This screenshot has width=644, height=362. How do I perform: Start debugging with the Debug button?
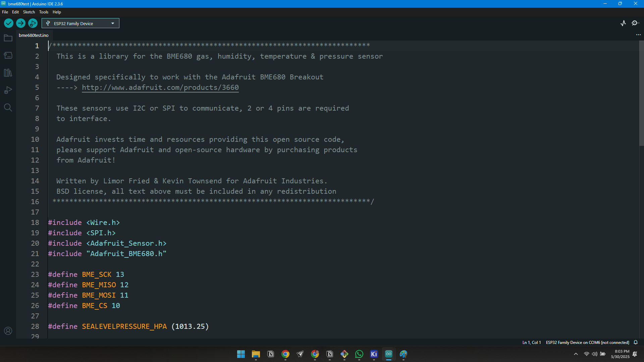(x=33, y=23)
